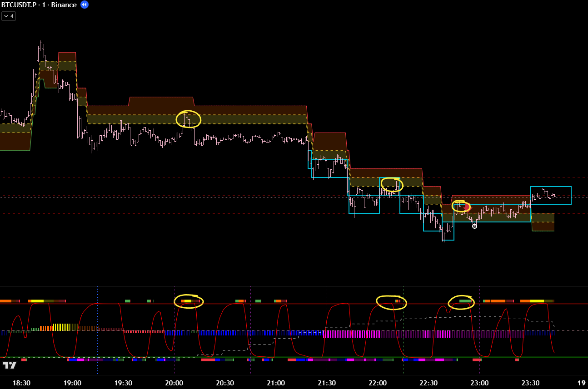Click the blue Bar Replay rewind icon
The image size is (588, 389).
pyautogui.click(x=85, y=5)
